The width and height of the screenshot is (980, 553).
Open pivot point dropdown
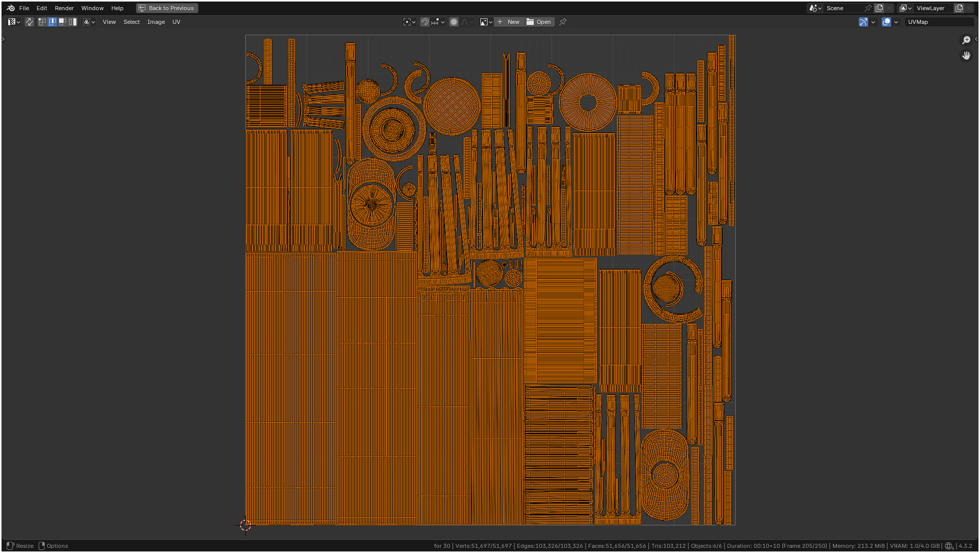tap(409, 22)
